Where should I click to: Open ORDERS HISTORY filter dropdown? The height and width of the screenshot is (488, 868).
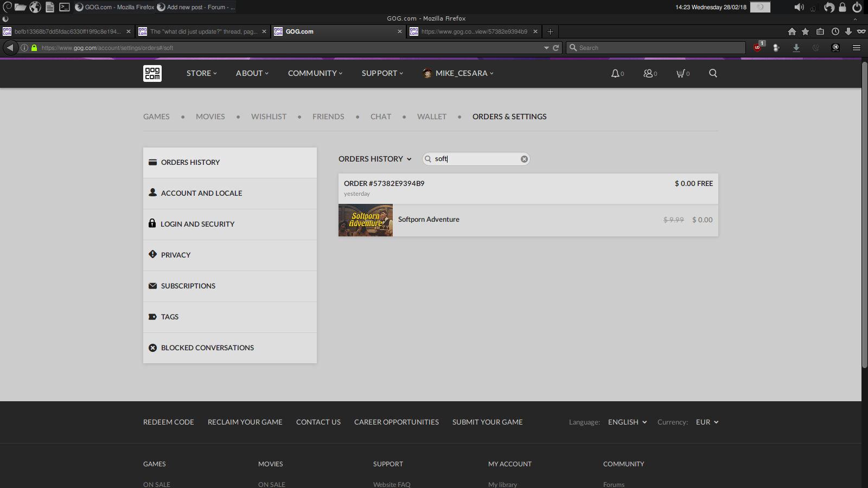pos(375,159)
